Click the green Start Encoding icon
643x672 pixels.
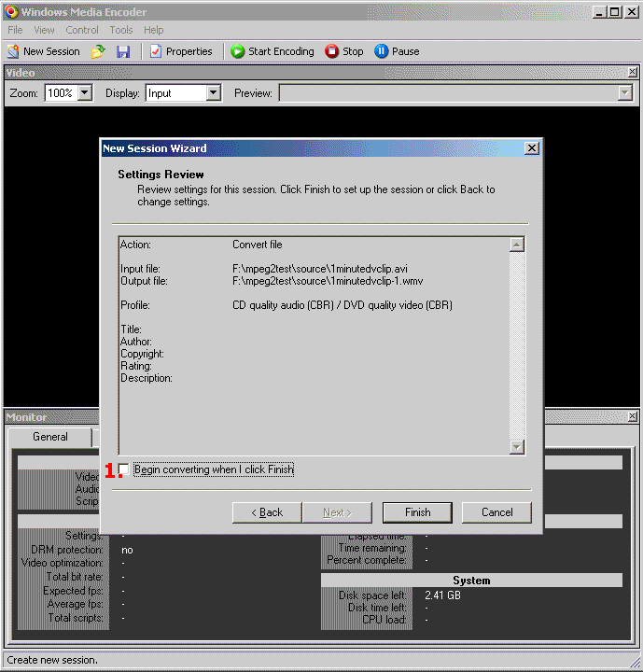237,51
